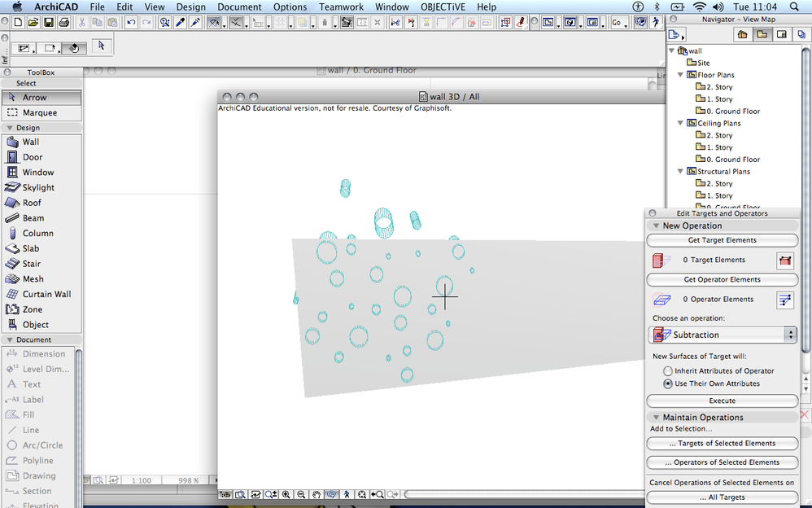Open the Go dropdown in toolbar
The height and width of the screenshot is (508, 812).
[619, 22]
